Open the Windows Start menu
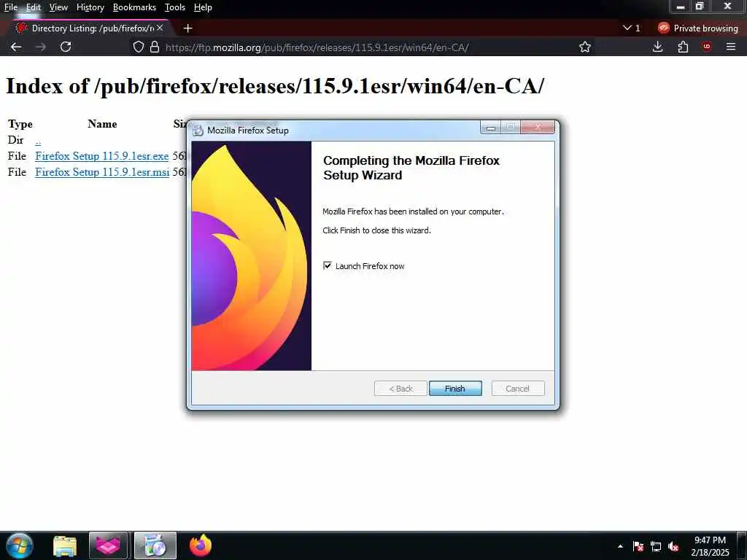 coord(19,545)
